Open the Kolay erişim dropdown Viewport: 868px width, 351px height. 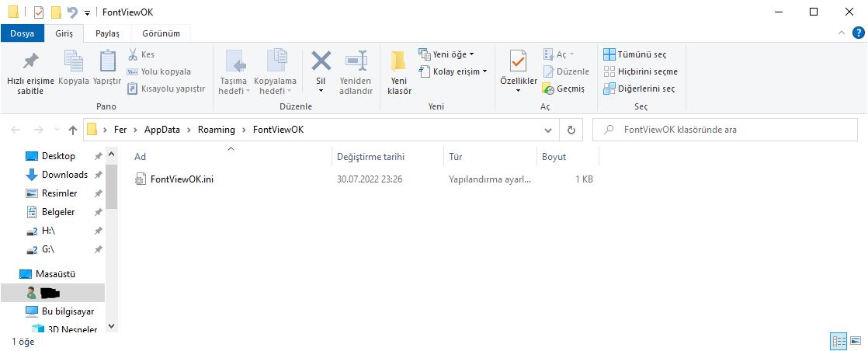453,71
